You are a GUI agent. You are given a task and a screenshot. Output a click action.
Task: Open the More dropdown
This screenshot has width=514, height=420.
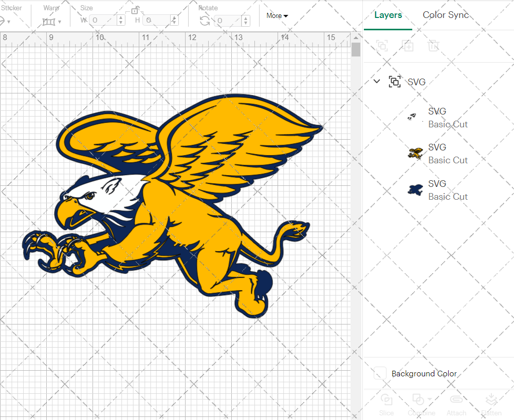click(x=277, y=15)
